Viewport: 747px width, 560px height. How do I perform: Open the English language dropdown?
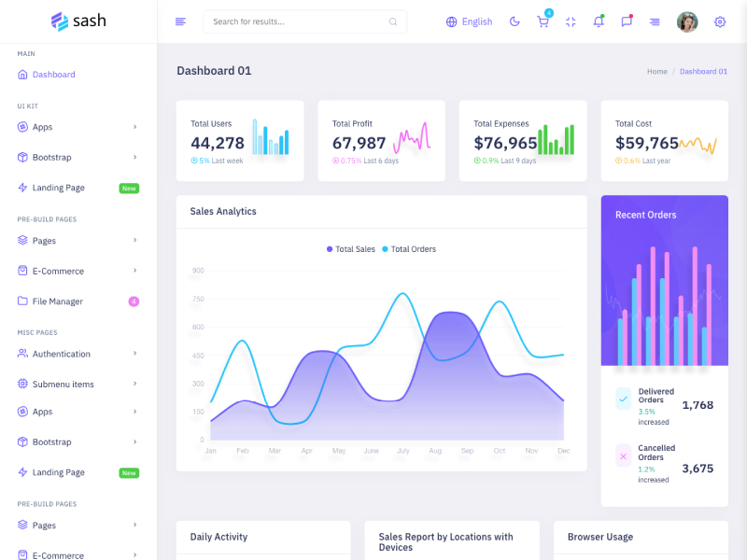coord(469,21)
